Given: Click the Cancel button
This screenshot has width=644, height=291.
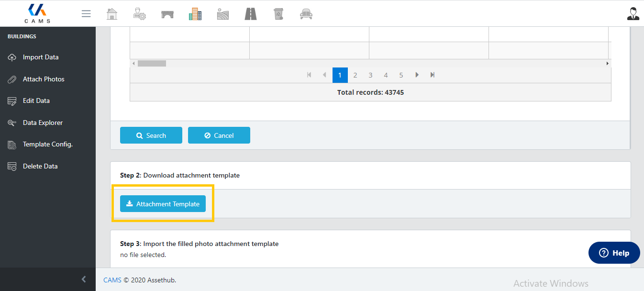Looking at the screenshot, I should (x=219, y=135).
